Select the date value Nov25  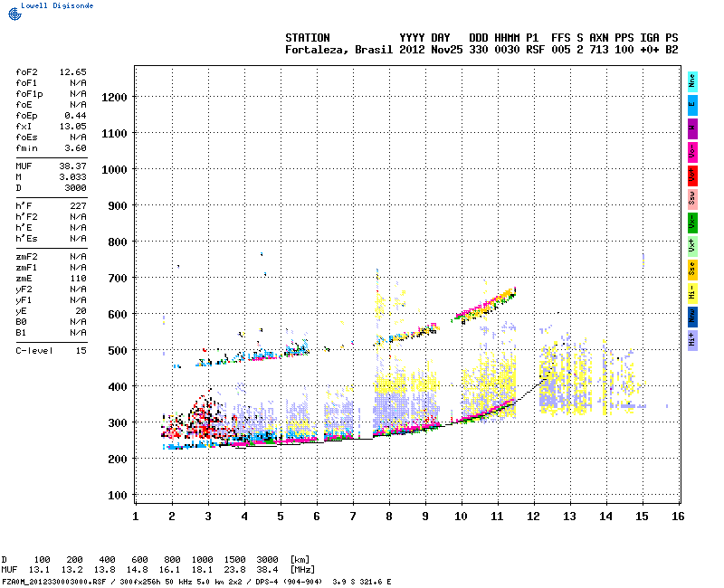pyautogui.click(x=447, y=50)
